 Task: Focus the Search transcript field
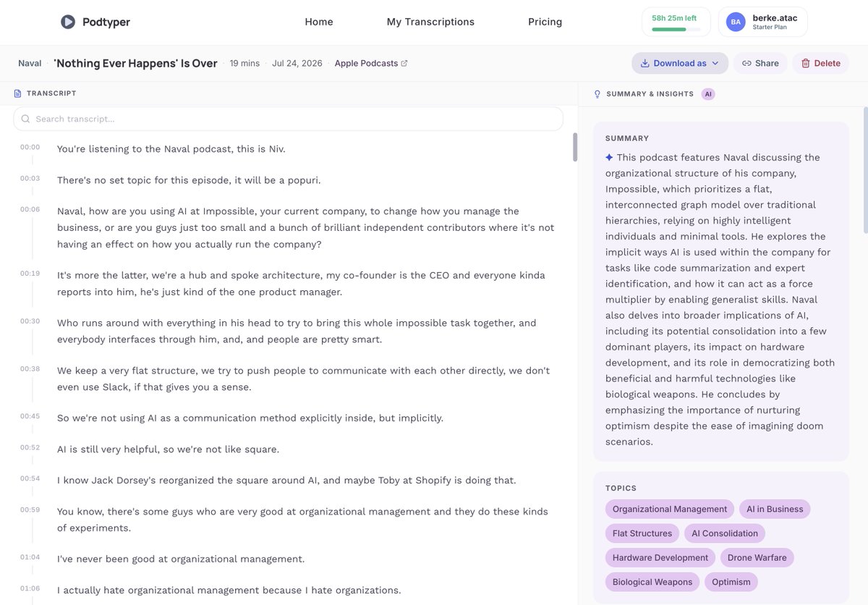click(288, 119)
